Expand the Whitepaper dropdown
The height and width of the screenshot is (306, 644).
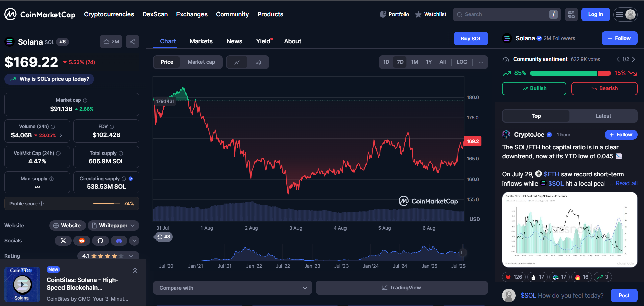(114, 226)
